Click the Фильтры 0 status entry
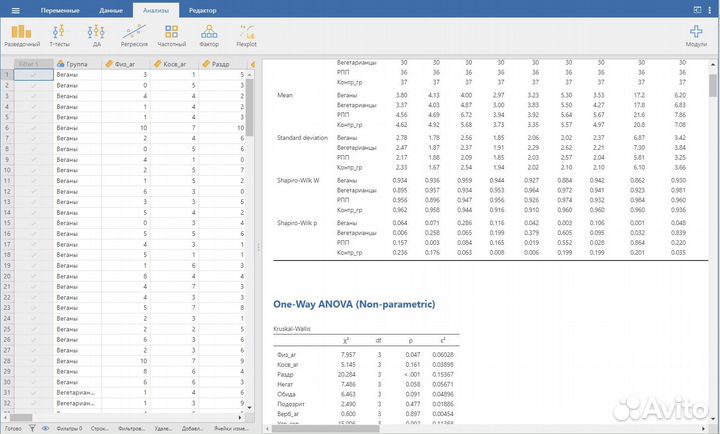Screen dimensions: 720x434 pos(69,428)
